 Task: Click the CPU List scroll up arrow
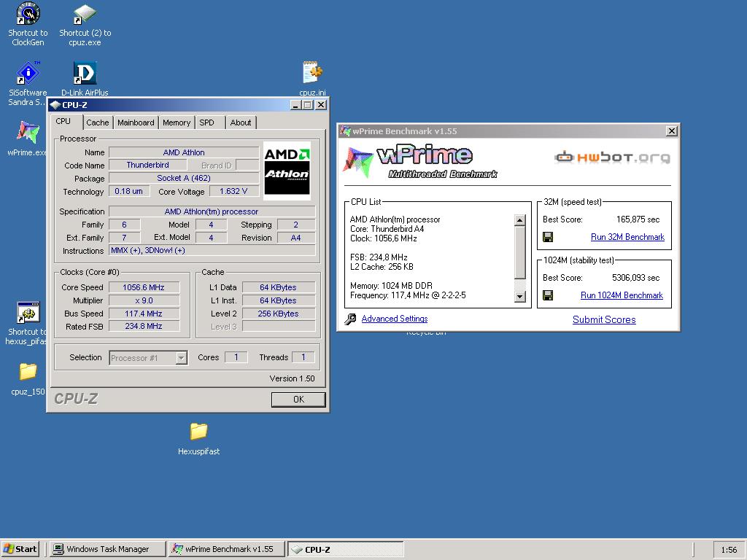[x=520, y=220]
